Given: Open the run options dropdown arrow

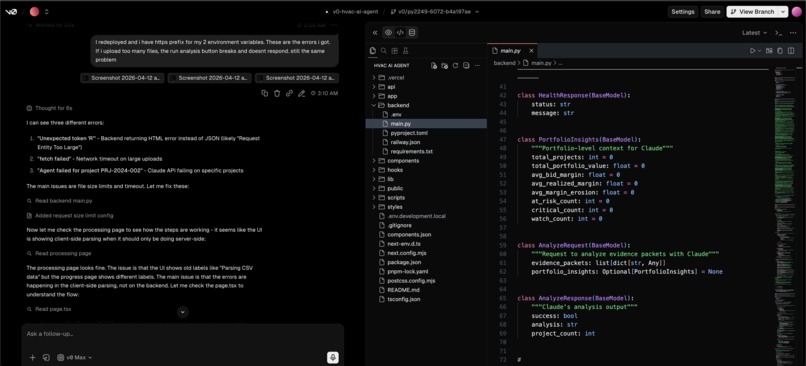Looking at the screenshot, I should click(x=759, y=51).
